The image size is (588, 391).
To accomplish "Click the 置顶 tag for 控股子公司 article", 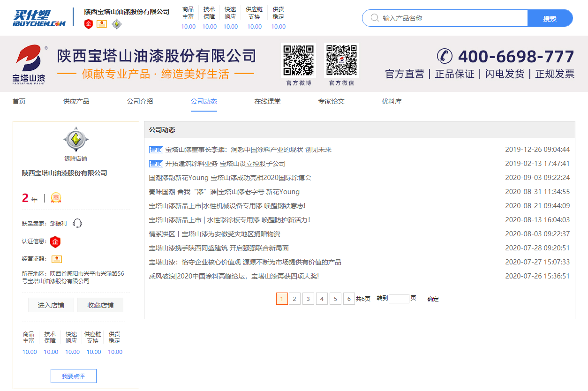I will (x=156, y=164).
